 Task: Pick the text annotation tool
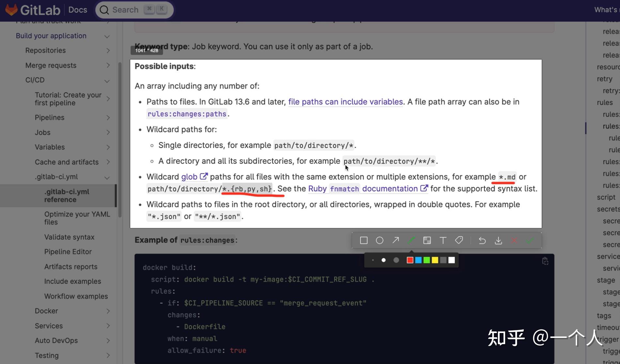(x=443, y=240)
